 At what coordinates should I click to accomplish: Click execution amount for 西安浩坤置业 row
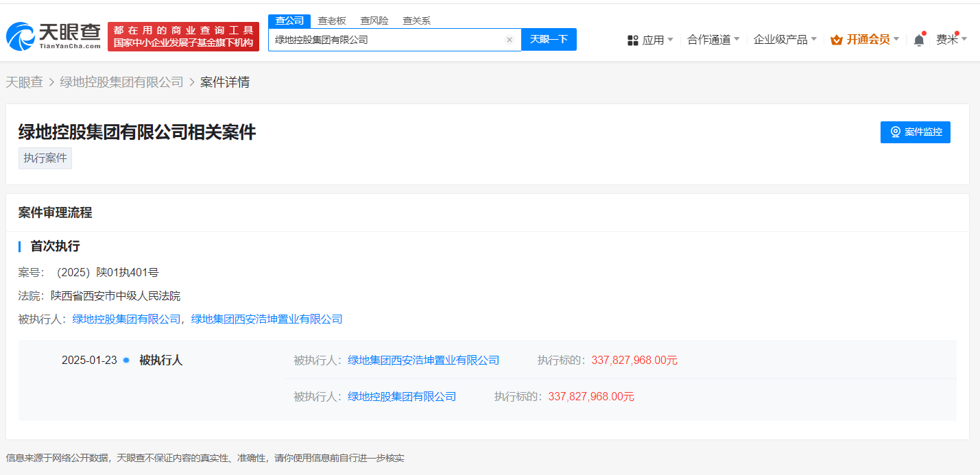[634, 361]
